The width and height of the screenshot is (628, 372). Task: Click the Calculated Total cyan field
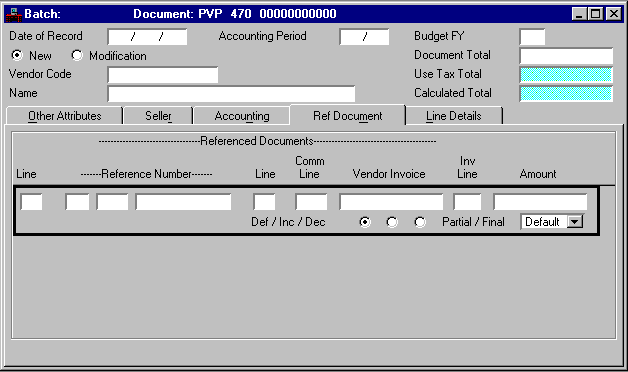pyautogui.click(x=566, y=93)
